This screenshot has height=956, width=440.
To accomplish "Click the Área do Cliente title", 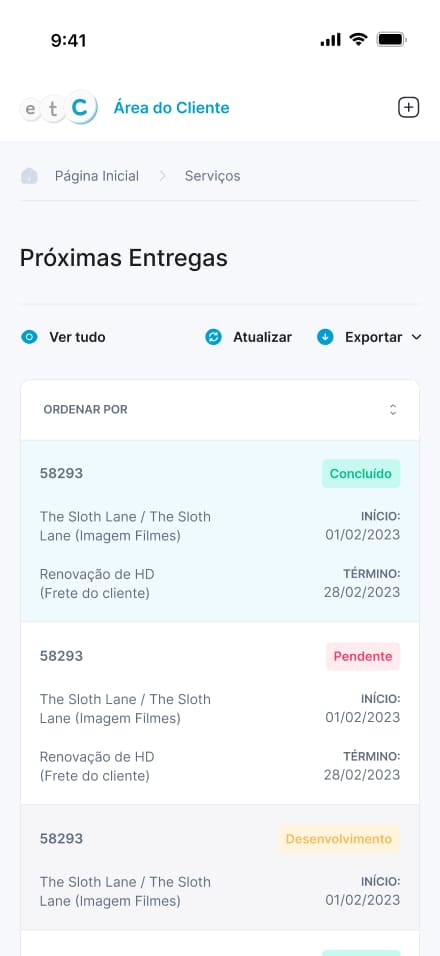I will [171, 108].
